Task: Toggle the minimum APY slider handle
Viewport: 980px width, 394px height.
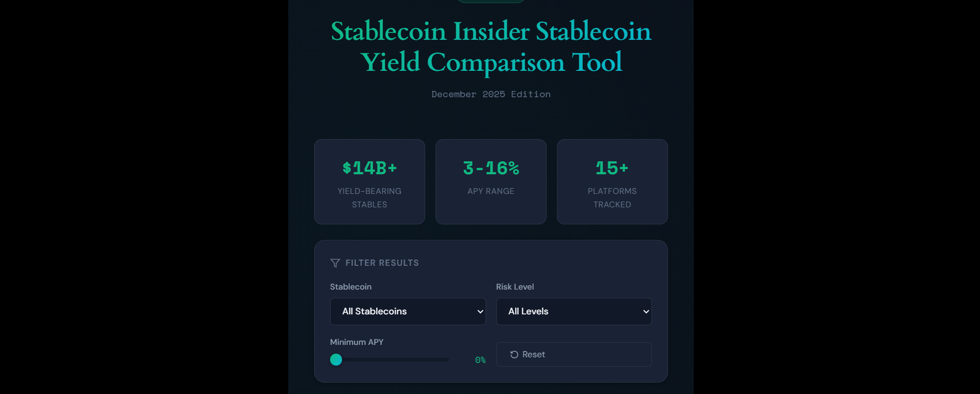Action: click(x=336, y=359)
